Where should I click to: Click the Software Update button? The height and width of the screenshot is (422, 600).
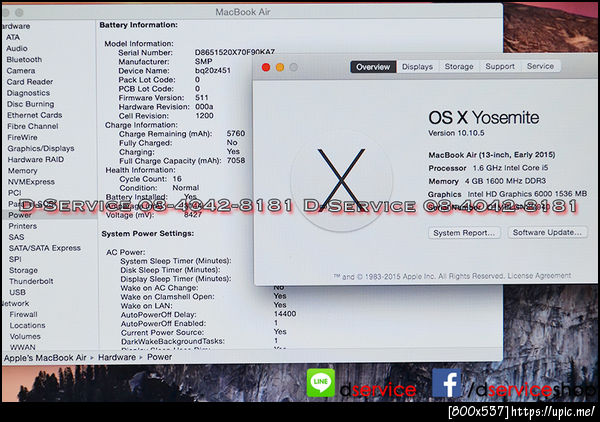coord(547,232)
